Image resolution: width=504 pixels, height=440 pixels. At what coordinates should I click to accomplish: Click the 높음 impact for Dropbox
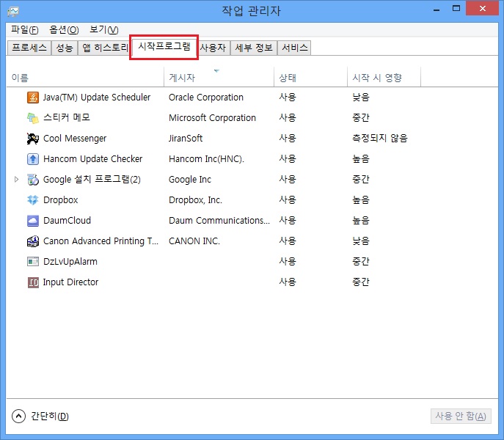pos(361,200)
